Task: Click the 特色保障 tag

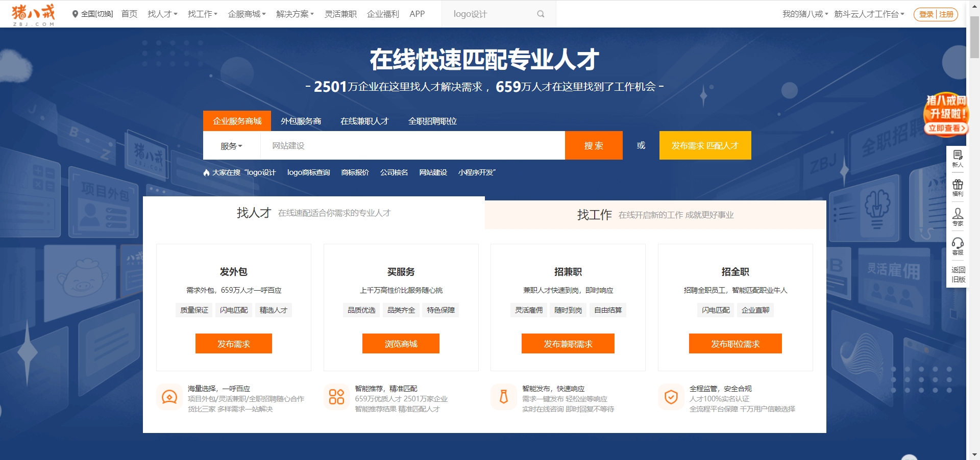Action: coord(440,310)
